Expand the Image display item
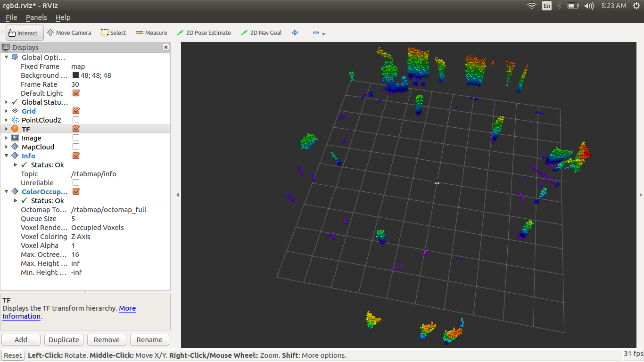The height and width of the screenshot is (362, 644). (x=6, y=138)
